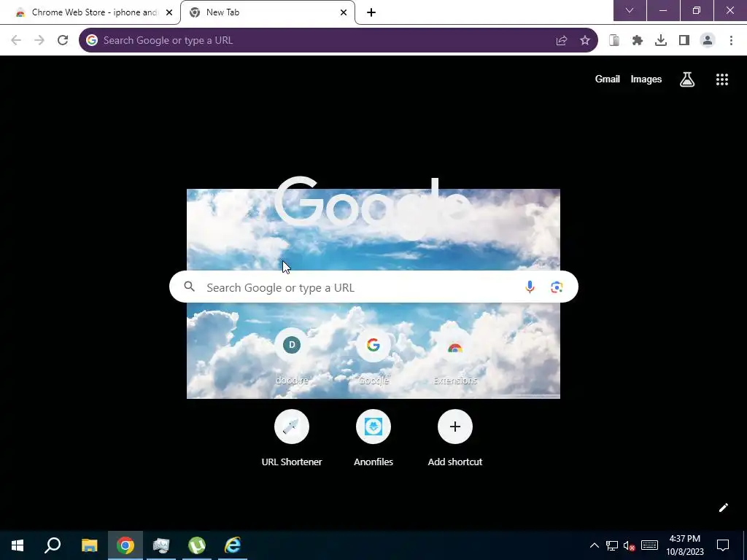This screenshot has width=747, height=560.
Task: Open Chrome's three-dot menu
Action: pos(731,41)
